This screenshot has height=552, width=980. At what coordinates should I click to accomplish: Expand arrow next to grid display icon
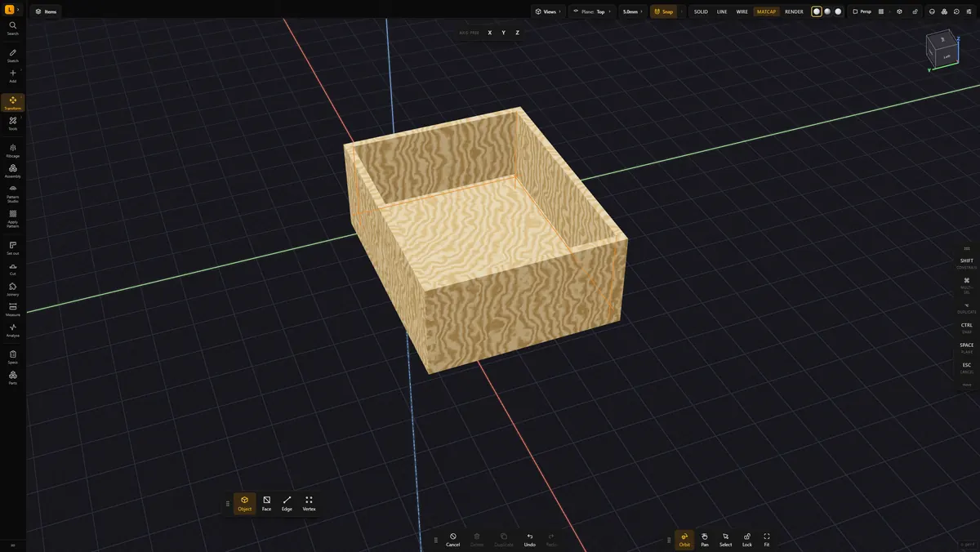point(889,11)
